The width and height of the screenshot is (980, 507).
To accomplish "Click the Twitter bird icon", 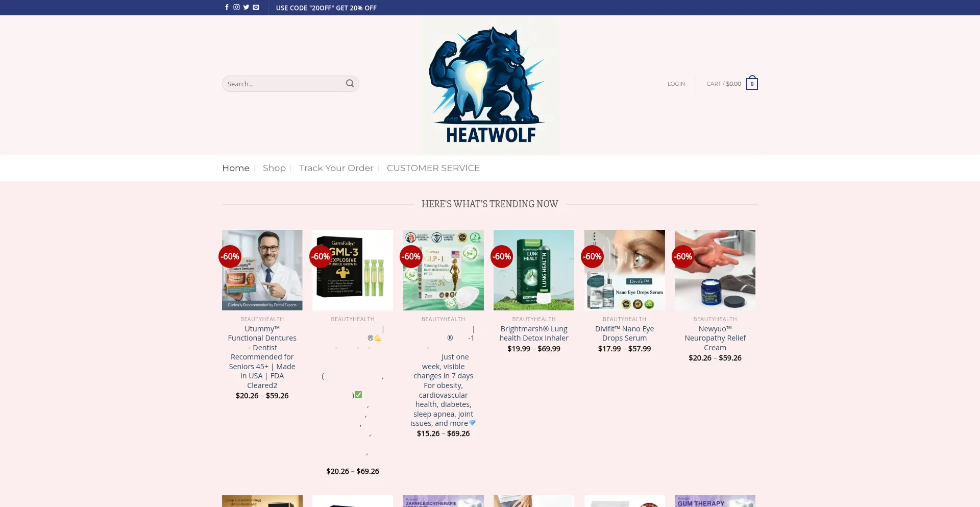I will [x=246, y=7].
